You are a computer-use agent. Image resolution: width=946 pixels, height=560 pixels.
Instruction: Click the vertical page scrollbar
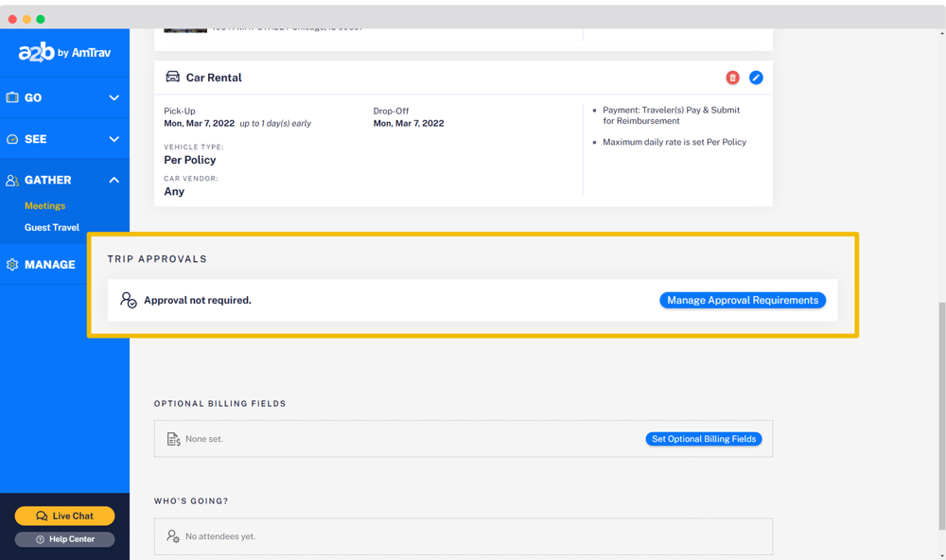click(x=940, y=416)
